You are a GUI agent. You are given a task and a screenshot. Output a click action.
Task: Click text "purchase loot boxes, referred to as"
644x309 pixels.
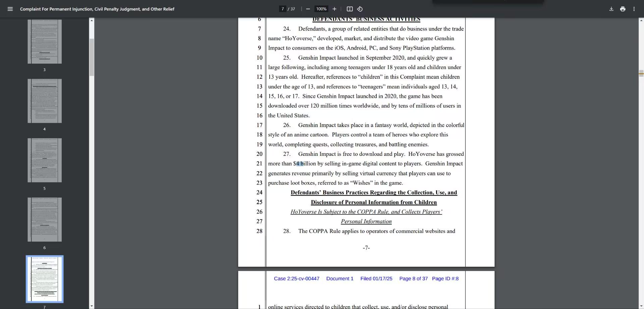click(308, 183)
